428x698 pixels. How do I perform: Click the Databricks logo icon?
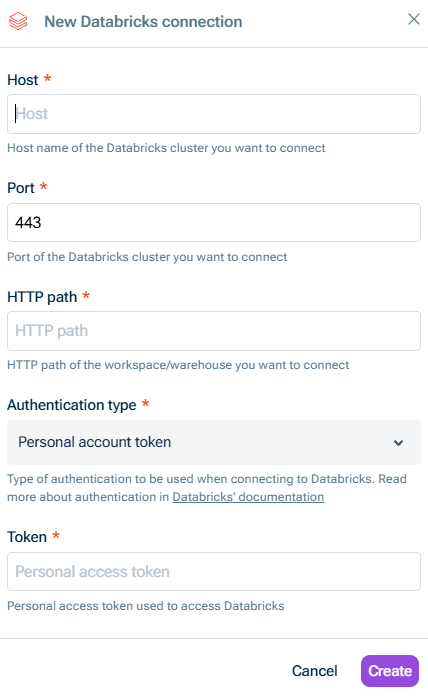tap(18, 21)
